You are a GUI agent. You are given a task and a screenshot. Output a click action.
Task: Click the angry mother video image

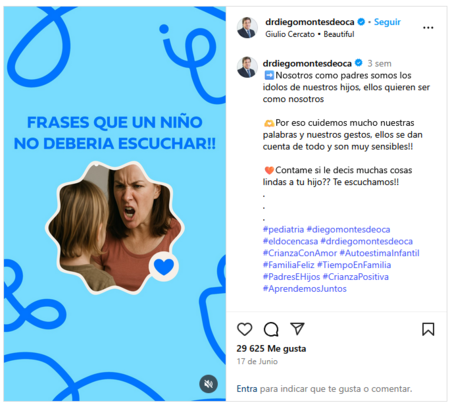point(115,227)
